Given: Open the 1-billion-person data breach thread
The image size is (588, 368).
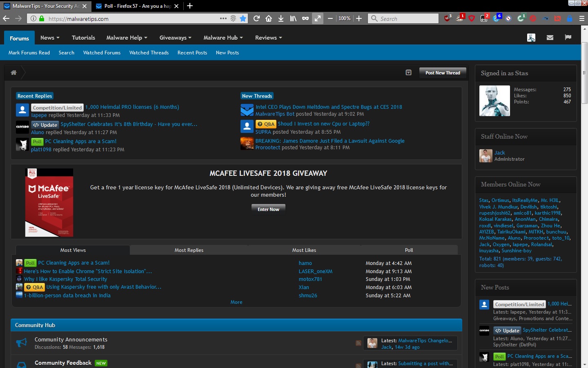Looking at the screenshot, I should [x=67, y=296].
